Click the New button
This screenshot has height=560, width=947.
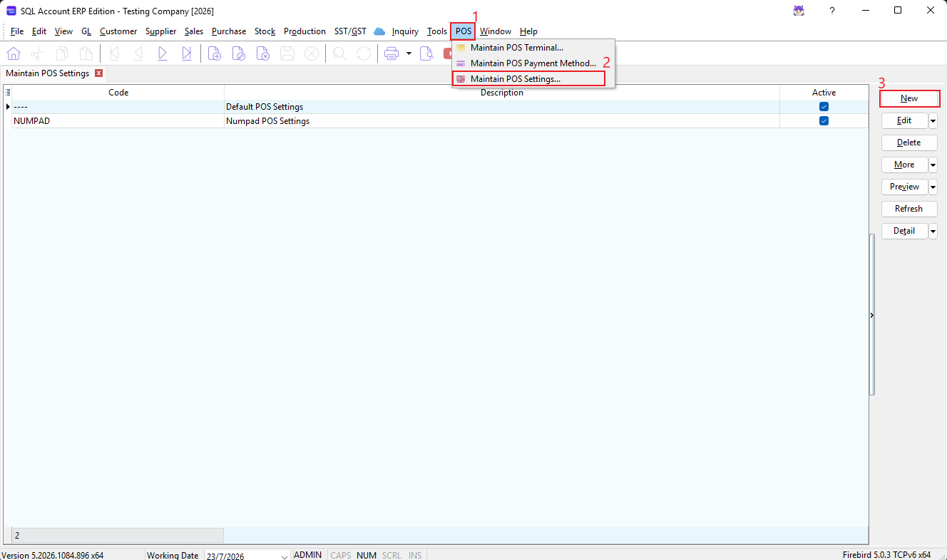pyautogui.click(x=909, y=98)
